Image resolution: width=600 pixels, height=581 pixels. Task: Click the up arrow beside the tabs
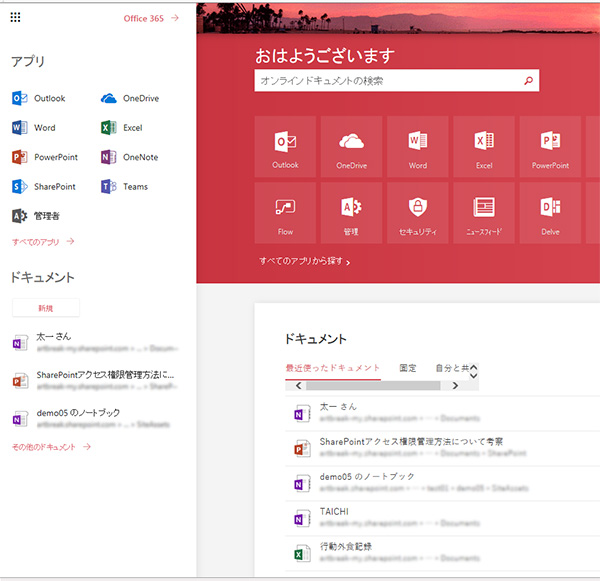473,367
